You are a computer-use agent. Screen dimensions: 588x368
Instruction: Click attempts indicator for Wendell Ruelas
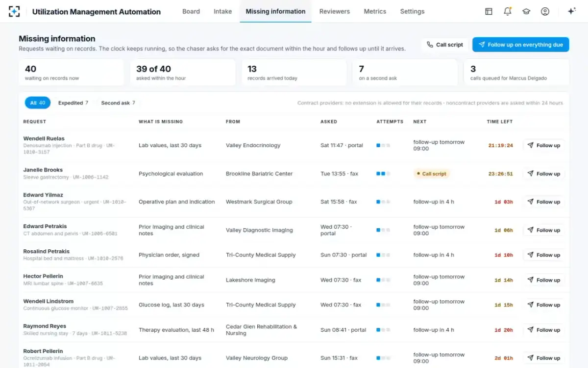coord(383,145)
